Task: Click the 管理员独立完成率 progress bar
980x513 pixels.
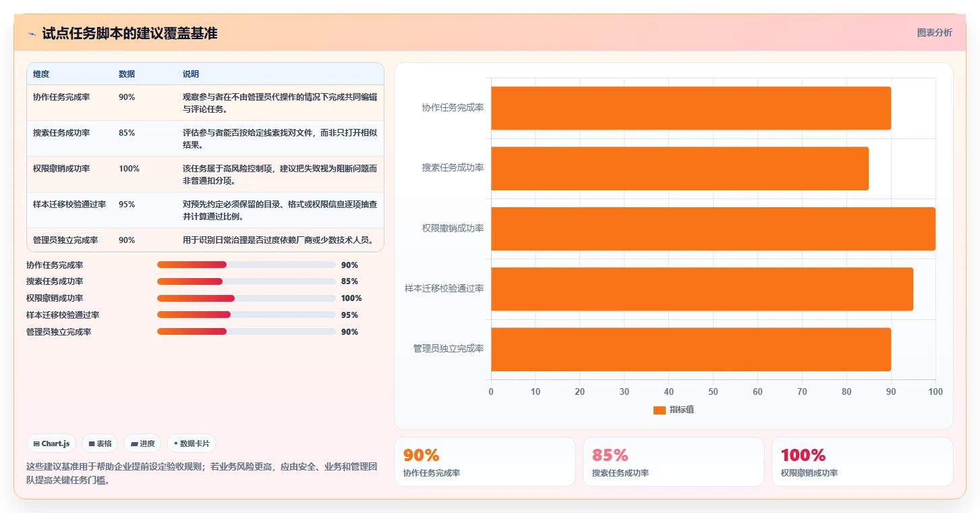Action: [246, 331]
